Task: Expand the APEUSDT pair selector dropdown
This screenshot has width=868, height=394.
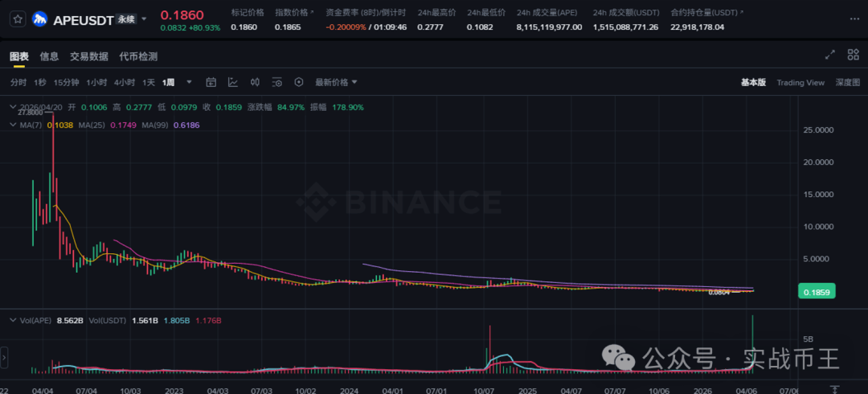Action: click(x=145, y=19)
